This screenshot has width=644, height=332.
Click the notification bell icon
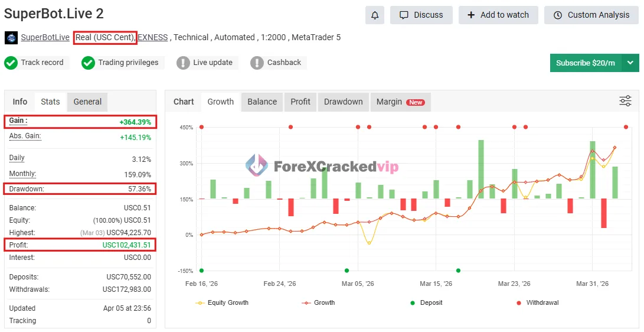[375, 15]
